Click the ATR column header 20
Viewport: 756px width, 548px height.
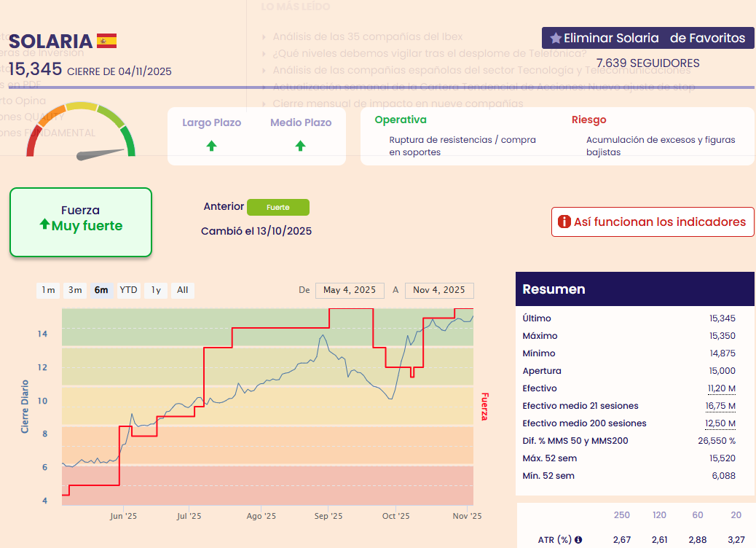click(736, 515)
